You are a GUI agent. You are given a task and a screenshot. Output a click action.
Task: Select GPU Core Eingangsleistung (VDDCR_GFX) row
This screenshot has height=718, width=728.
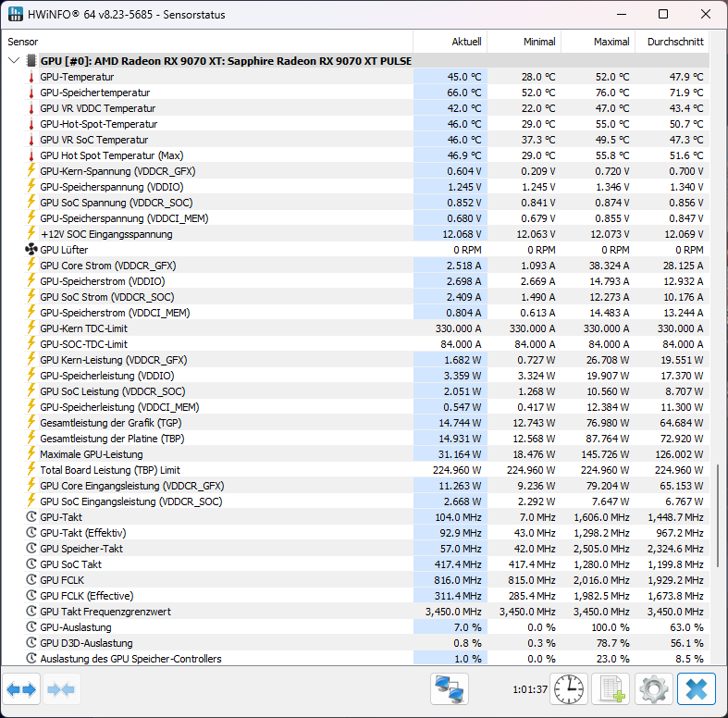click(367, 486)
